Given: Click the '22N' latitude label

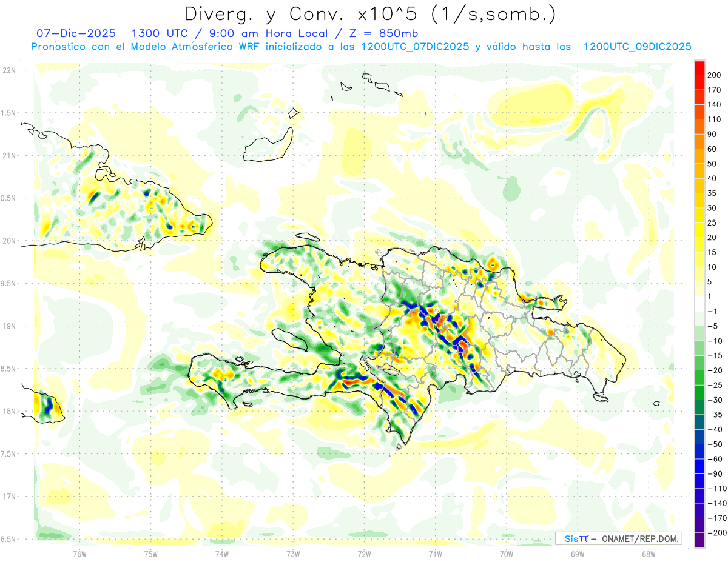Looking at the screenshot, I should click(x=9, y=70).
